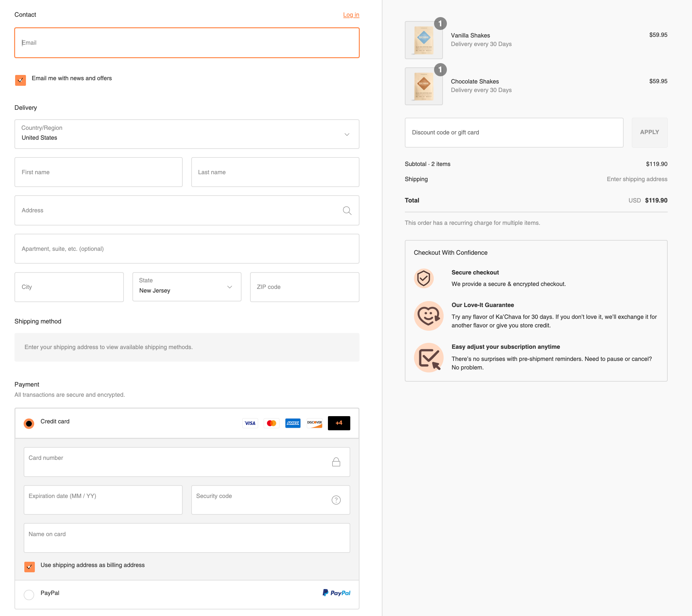Click the APPLY discount button
This screenshot has height=616, width=692.
tap(649, 132)
